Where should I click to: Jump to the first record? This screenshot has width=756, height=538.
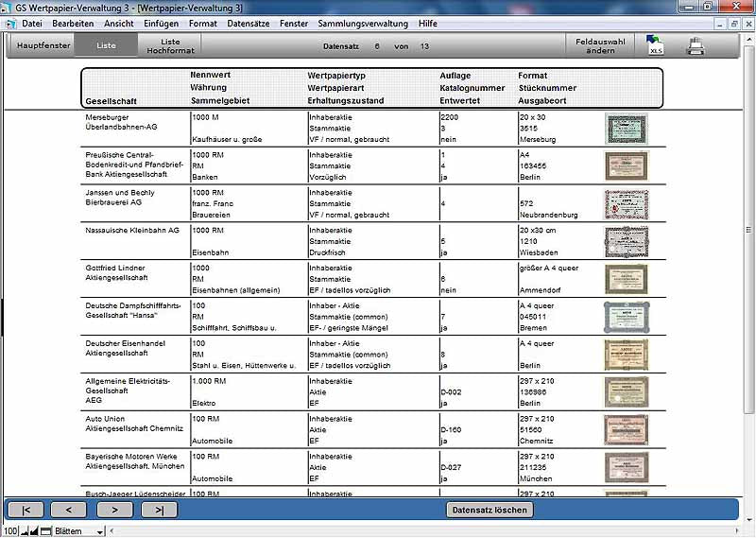pyautogui.click(x=26, y=510)
